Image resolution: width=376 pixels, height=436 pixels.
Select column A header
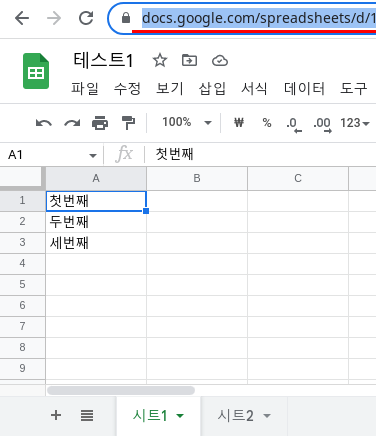tap(96, 179)
